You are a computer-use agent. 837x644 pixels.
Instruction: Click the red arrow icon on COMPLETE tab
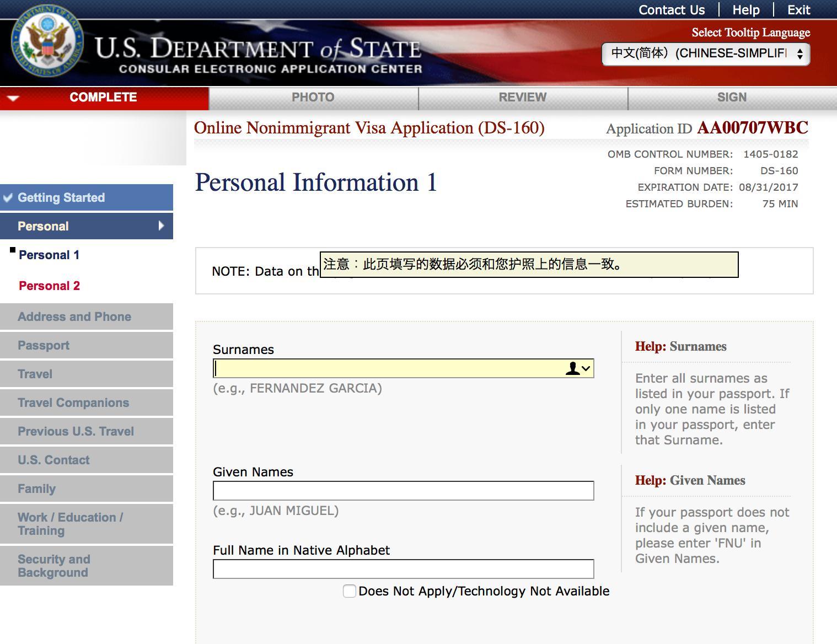[14, 98]
